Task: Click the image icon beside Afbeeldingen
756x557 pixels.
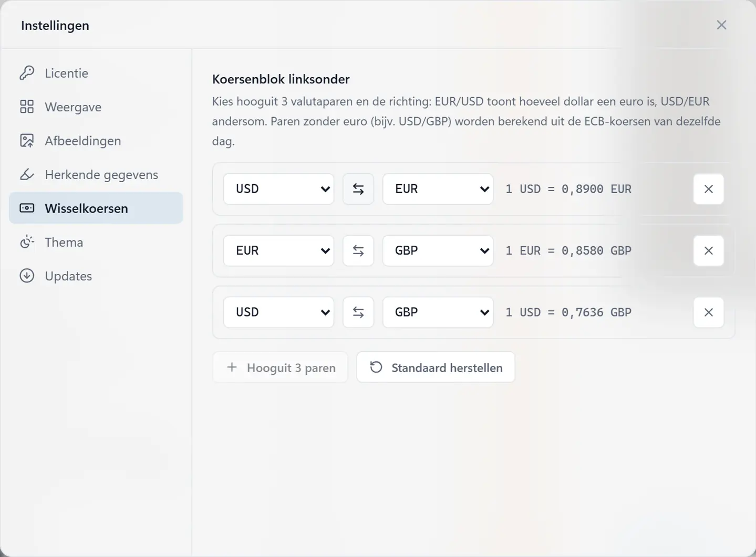Action: (27, 141)
